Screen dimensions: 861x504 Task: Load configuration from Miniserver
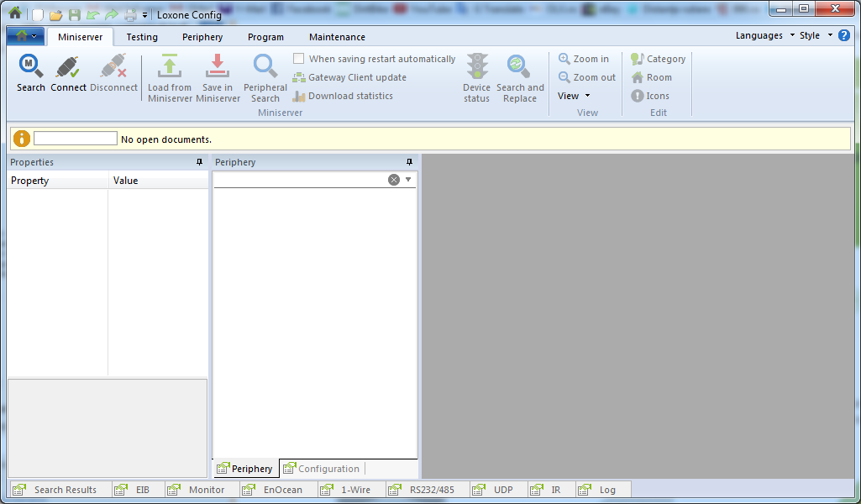point(169,76)
